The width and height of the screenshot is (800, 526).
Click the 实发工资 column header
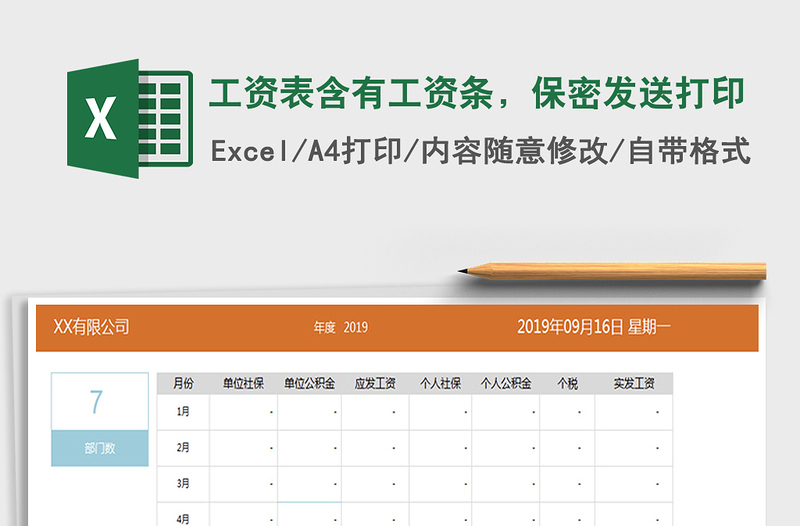pos(634,384)
